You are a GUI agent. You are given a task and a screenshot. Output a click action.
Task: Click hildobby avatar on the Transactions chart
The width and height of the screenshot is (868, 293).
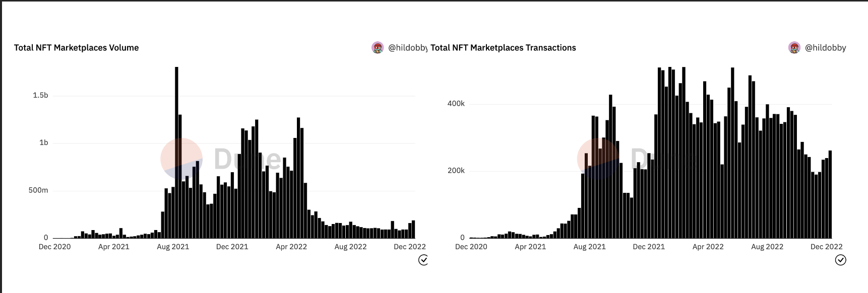[794, 48]
